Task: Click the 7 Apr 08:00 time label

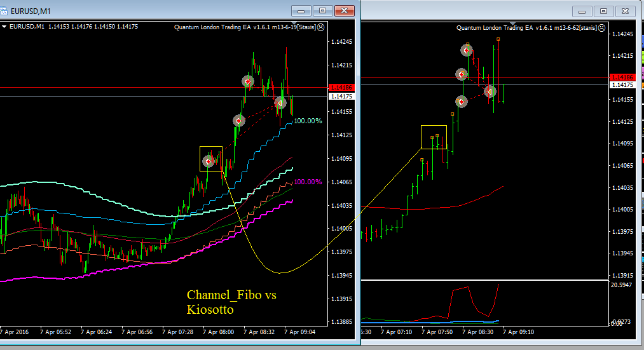Action: tap(219, 332)
